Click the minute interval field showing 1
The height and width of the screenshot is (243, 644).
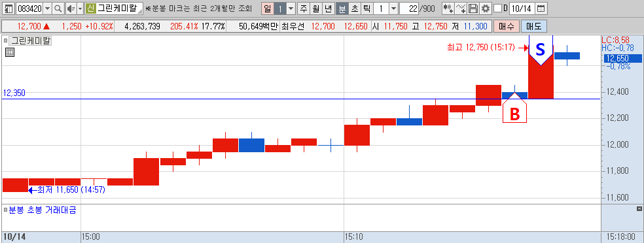tap(381, 8)
